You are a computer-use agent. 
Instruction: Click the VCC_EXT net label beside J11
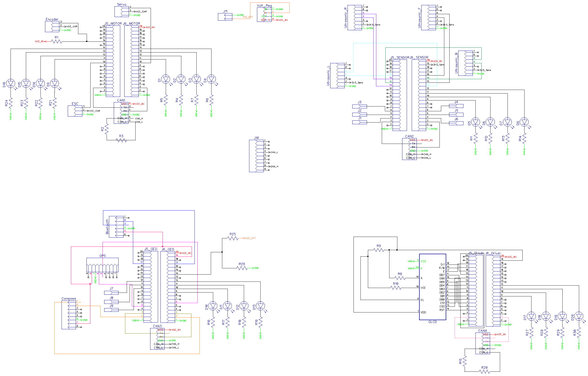click(x=248, y=17)
